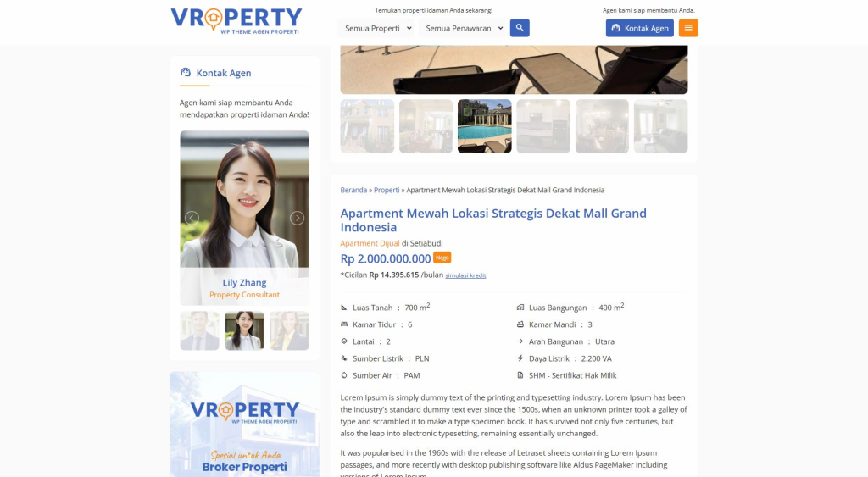Click the Apartment Dijual category link
This screenshot has width=868, height=477.
point(370,243)
